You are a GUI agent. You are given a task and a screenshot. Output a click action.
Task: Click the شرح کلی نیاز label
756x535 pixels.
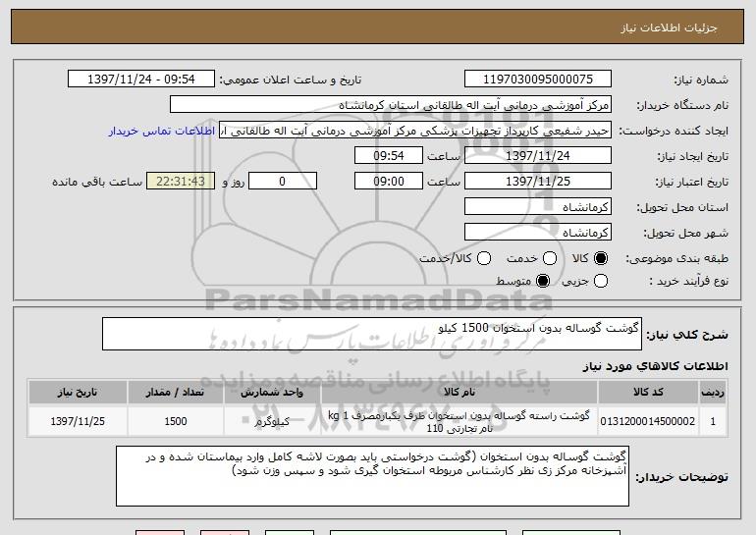(x=687, y=335)
